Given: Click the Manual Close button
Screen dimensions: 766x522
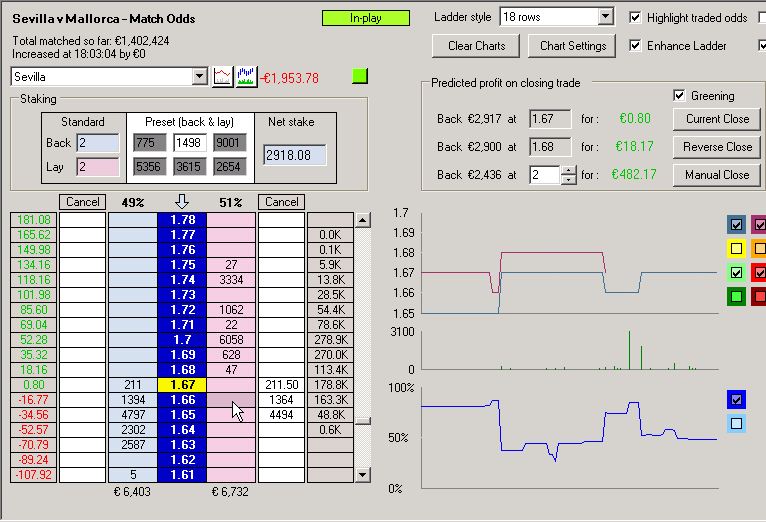Looking at the screenshot, I should coord(716,175).
